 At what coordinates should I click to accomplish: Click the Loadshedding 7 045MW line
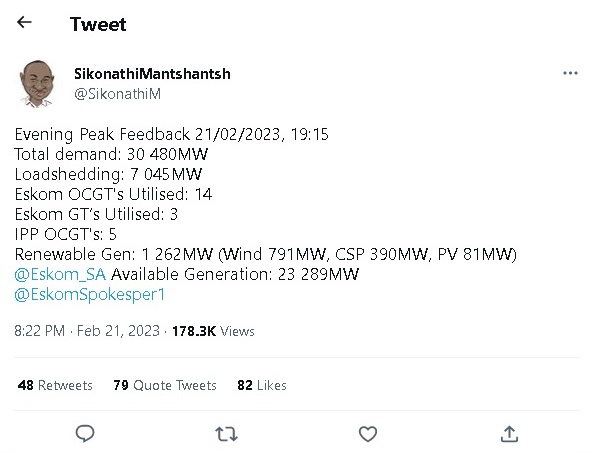108,174
